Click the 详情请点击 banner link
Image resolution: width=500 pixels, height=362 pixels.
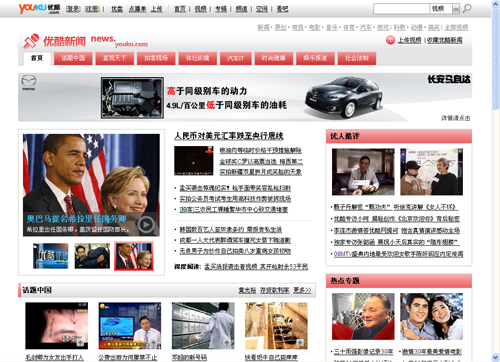pyautogui.click(x=456, y=118)
